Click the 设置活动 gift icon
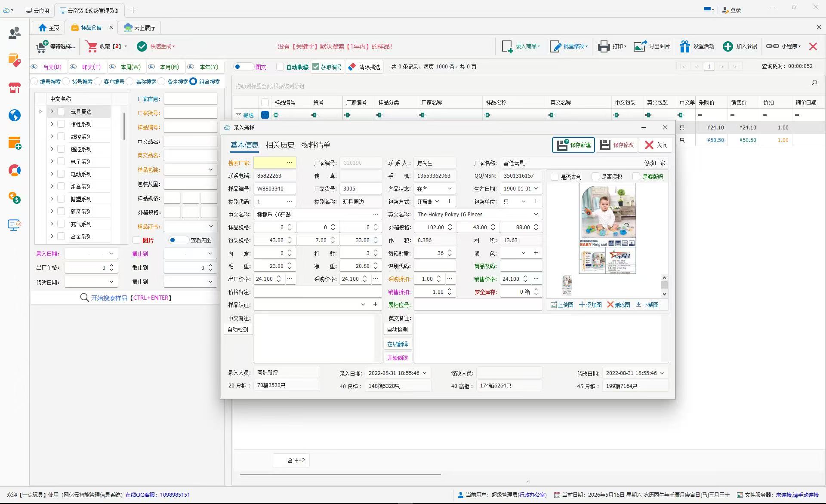This screenshot has height=504, width=826. click(685, 46)
